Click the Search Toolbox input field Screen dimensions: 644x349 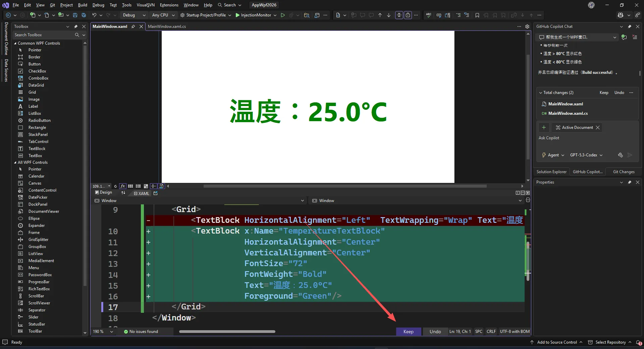pos(44,35)
